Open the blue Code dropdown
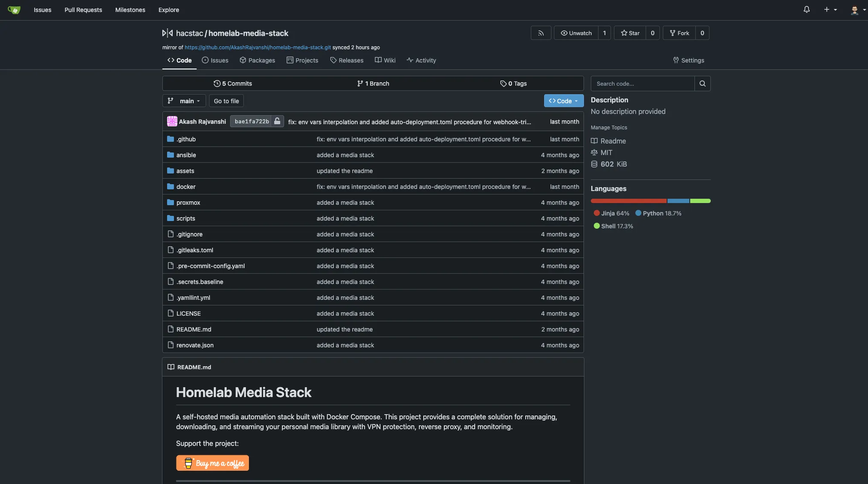The image size is (868, 484). 563,101
